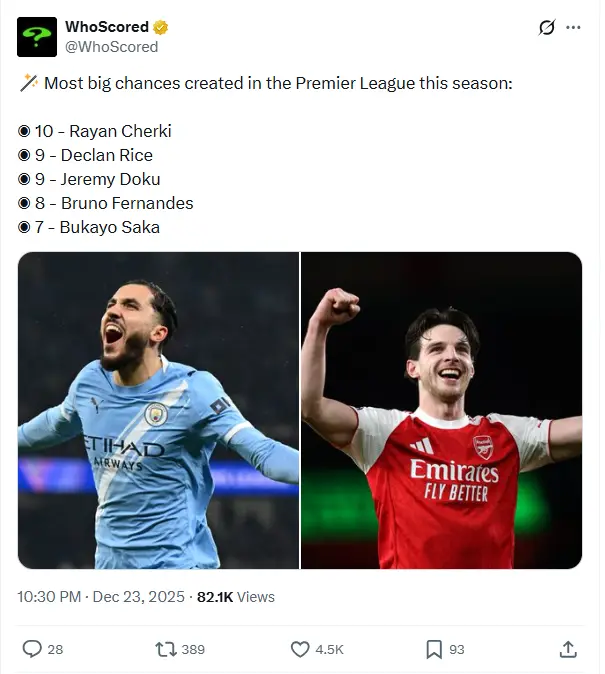Image resolution: width=605 pixels, height=674 pixels.
Task: Click the 82.1K Views count
Action: pos(235,596)
